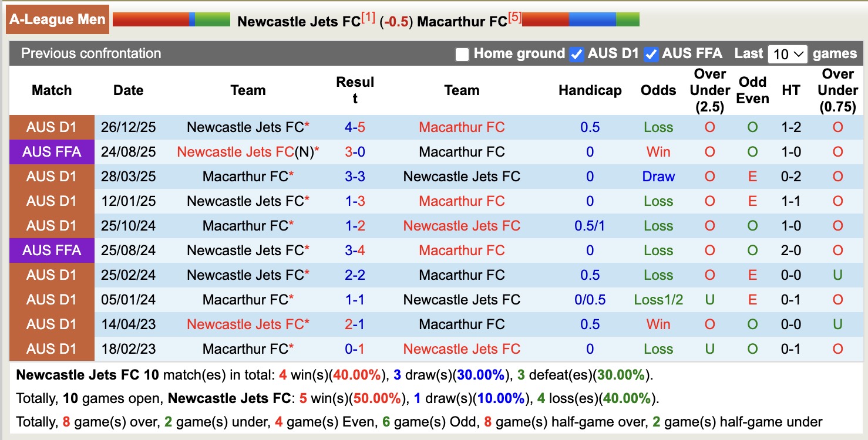
Task: Uncheck the AUS FFA filter
Action: point(651,53)
